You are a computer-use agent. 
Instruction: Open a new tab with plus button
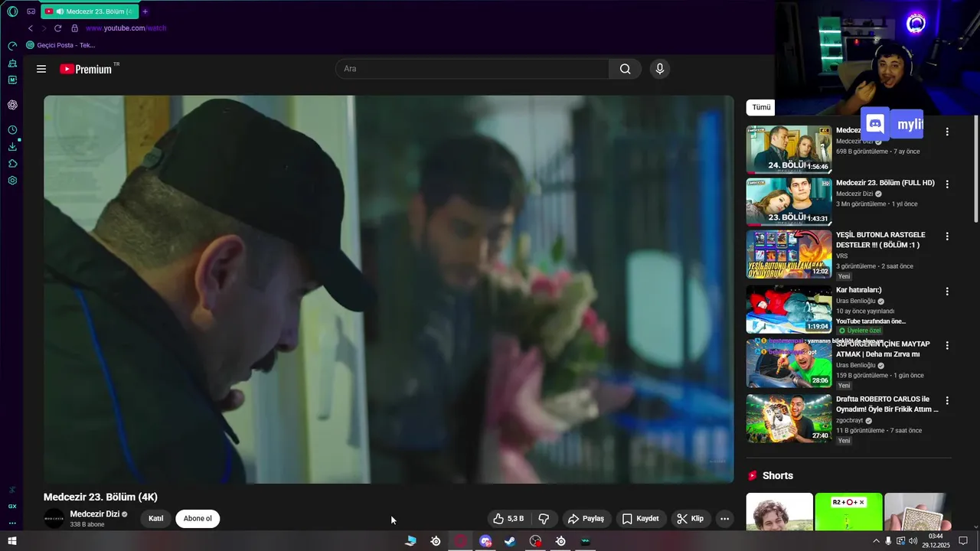click(145, 11)
